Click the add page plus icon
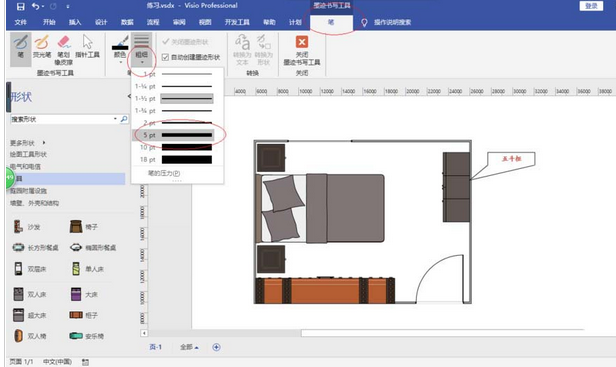 pyautogui.click(x=216, y=347)
